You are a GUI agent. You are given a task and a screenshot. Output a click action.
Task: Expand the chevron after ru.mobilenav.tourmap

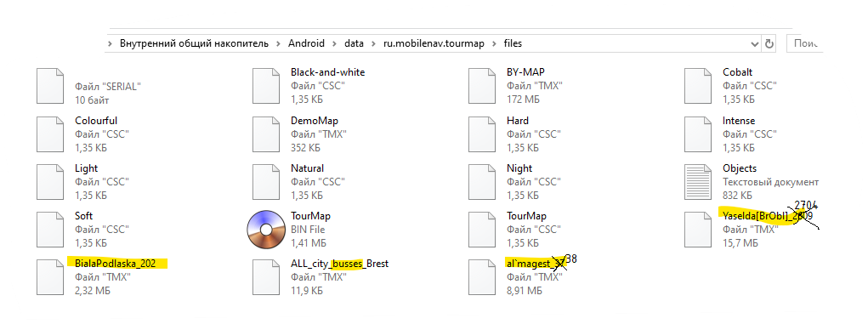493,43
